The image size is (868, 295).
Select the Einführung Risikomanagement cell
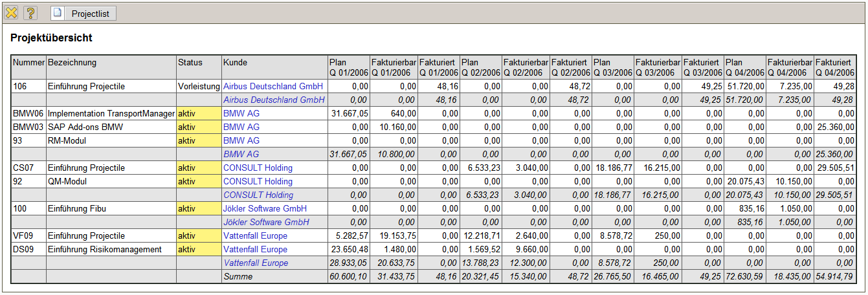[x=111, y=249]
